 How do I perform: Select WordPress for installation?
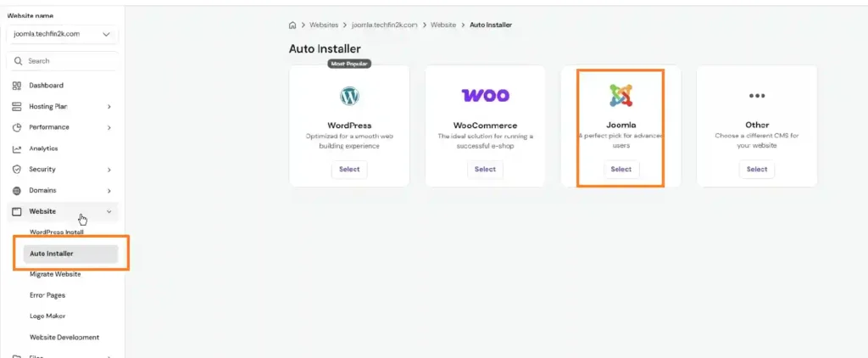coord(349,170)
